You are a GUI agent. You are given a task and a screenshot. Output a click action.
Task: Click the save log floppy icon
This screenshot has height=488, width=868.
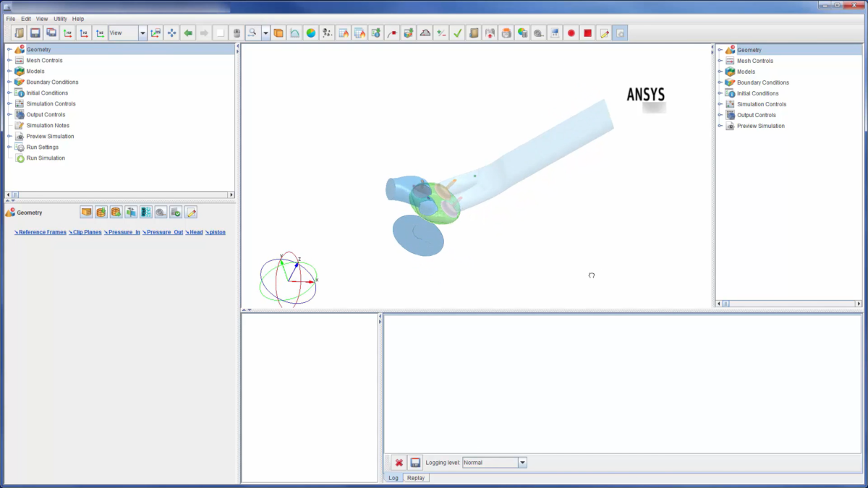coord(415,462)
